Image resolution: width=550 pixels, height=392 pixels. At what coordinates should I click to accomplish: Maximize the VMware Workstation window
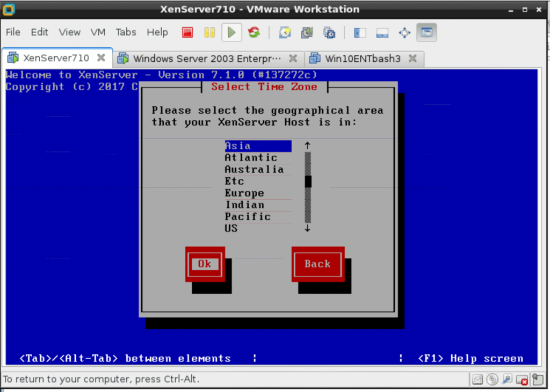coord(525,10)
